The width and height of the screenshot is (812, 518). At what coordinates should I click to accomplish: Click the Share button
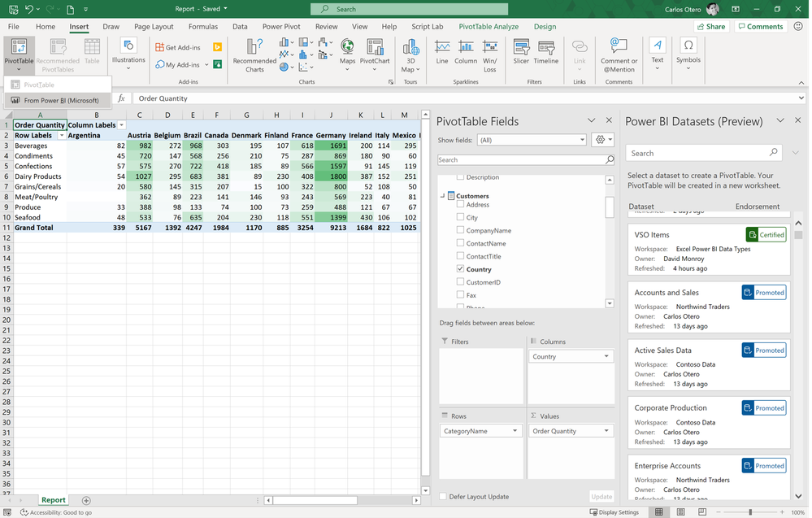pos(711,26)
